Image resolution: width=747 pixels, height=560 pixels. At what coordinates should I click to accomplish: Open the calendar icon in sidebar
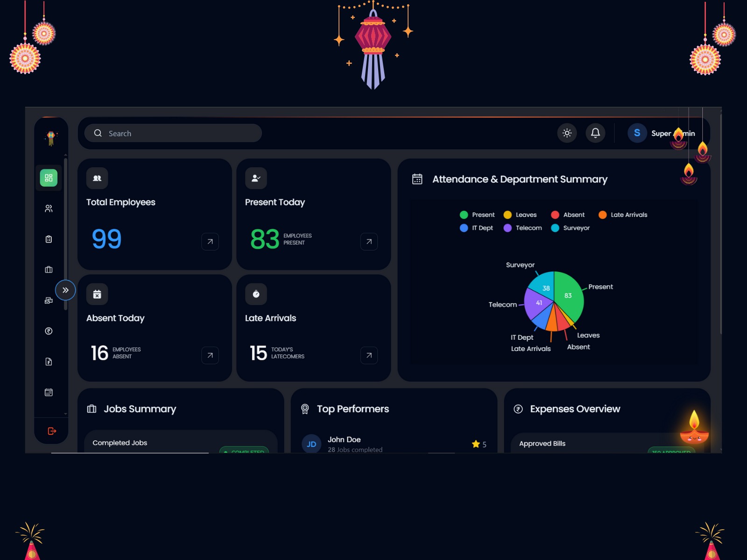(49, 392)
